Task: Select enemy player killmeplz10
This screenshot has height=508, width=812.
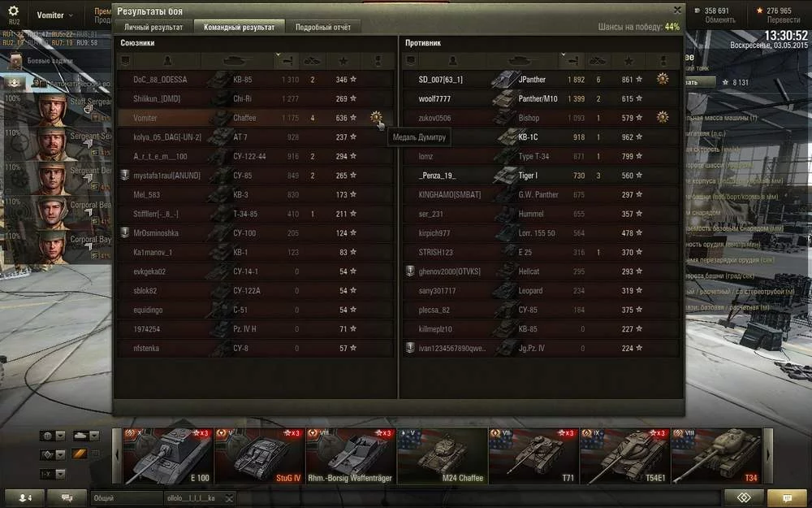Action: coord(435,328)
